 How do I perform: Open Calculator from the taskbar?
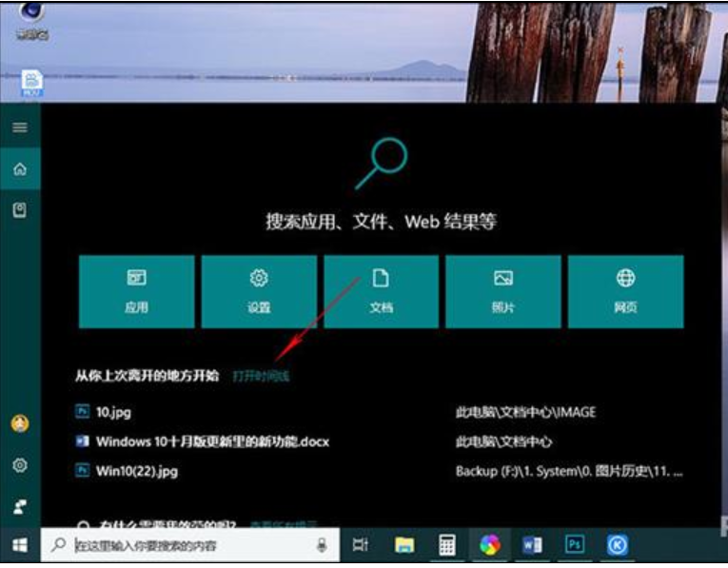pos(447,545)
